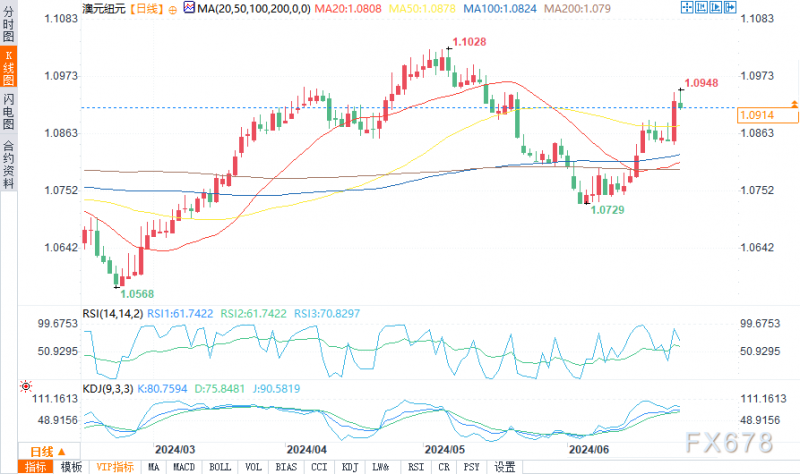Select the 指标 indicators tab
Screen dimensions: 800x474
(36, 467)
